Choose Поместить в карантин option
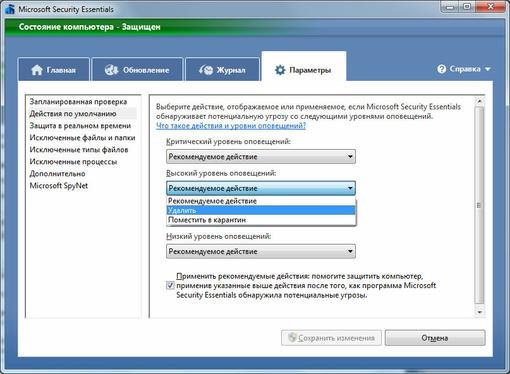The height and width of the screenshot is (374, 510). click(261, 220)
